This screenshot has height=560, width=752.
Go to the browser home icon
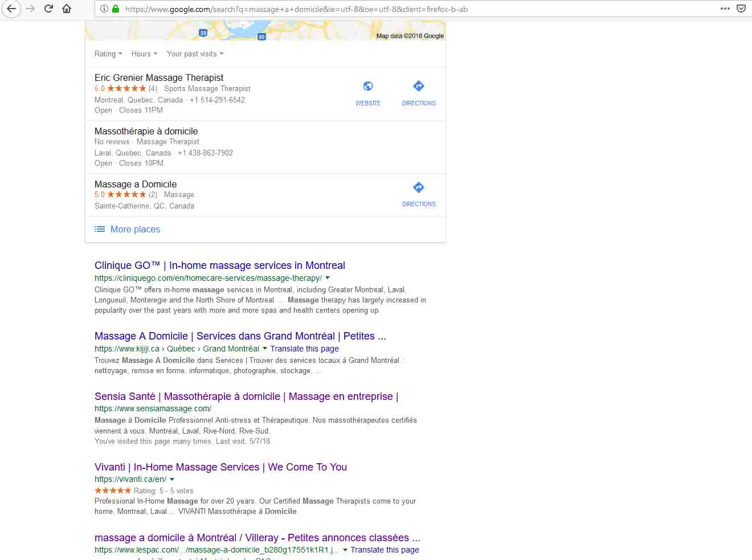tap(67, 9)
